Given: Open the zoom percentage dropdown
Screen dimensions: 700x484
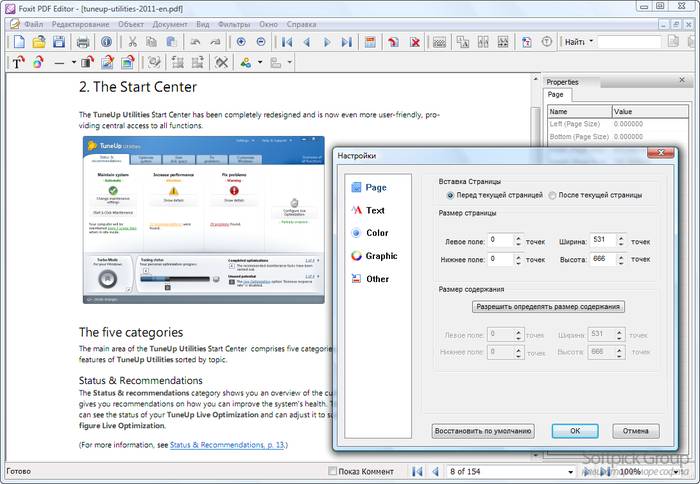Looking at the screenshot, I should coord(651,471).
